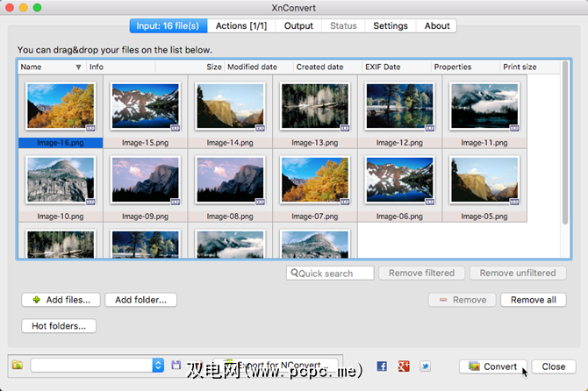
Task: Click the Image-16.png filename label
Action: 61,143
